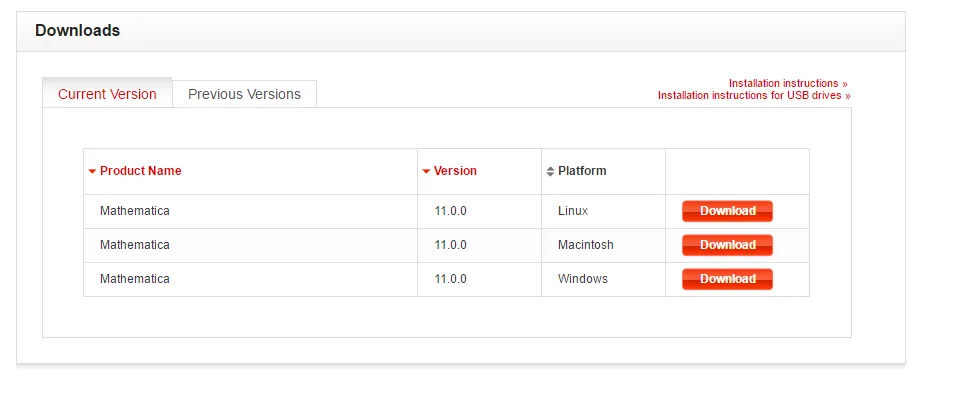The width and height of the screenshot is (960, 404).
Task: Sort the table by Product Name header text
Action: click(141, 171)
